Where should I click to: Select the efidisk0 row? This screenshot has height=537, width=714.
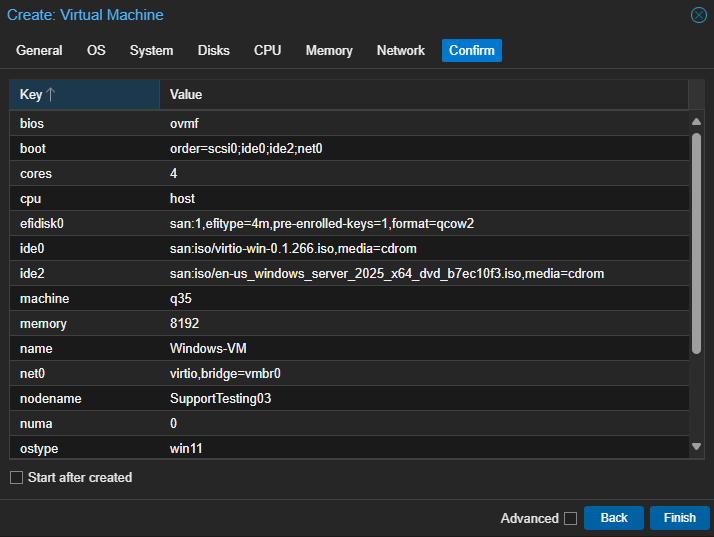349,223
